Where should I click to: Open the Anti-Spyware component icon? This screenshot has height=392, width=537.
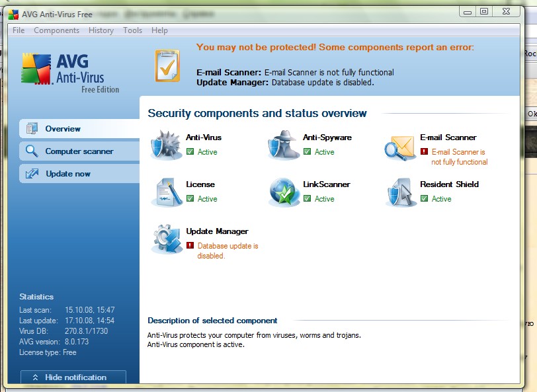(283, 145)
